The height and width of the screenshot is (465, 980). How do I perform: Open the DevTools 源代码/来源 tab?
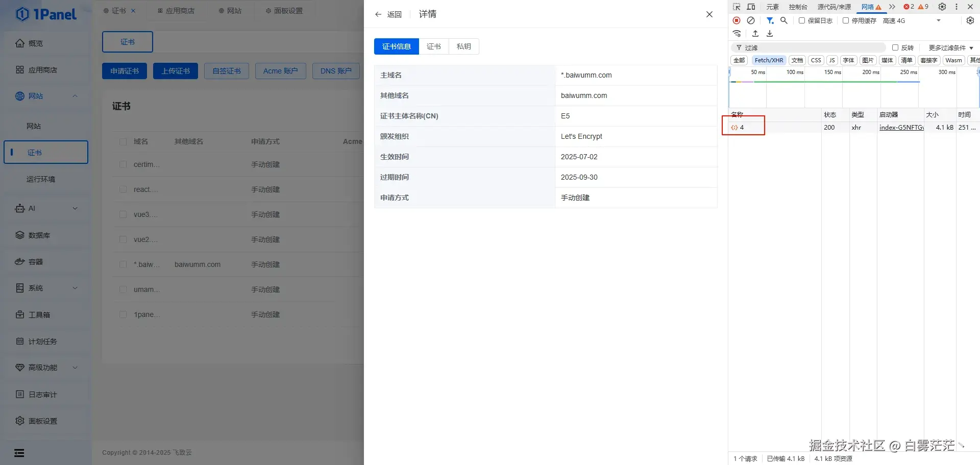pyautogui.click(x=834, y=7)
